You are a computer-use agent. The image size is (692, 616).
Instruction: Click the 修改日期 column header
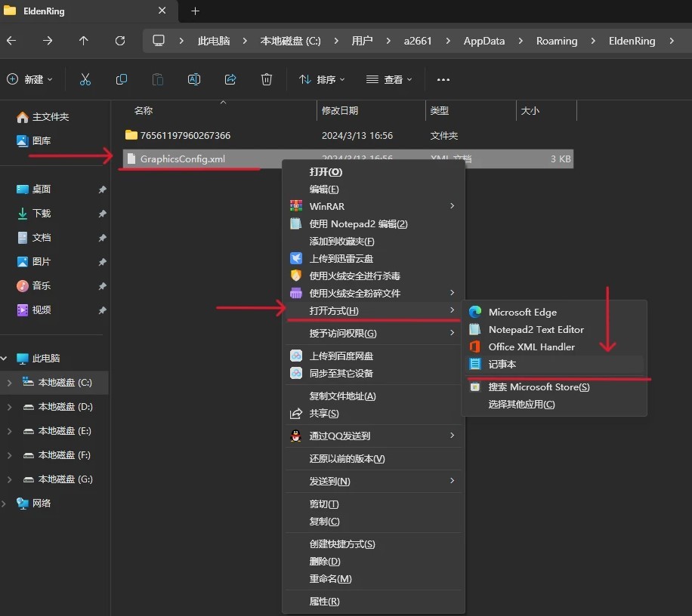click(340, 111)
